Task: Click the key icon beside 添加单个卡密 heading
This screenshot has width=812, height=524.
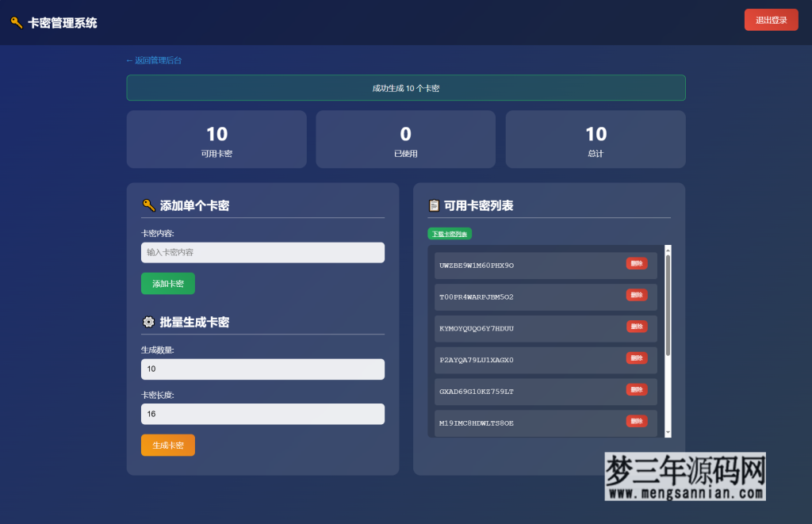Action: [x=149, y=205]
